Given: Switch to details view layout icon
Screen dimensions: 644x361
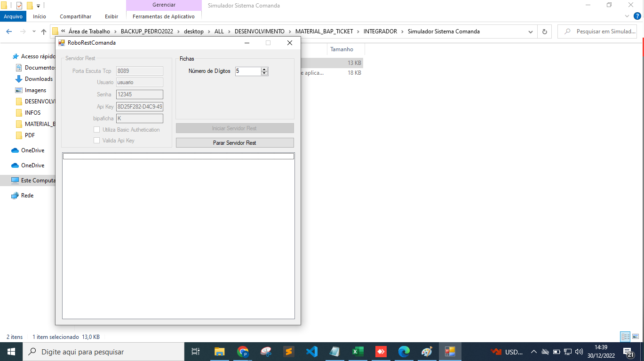Looking at the screenshot, I should (625, 337).
